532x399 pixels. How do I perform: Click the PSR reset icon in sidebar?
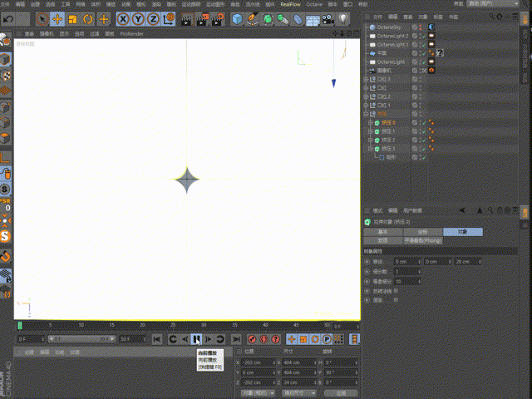pyautogui.click(x=6, y=204)
